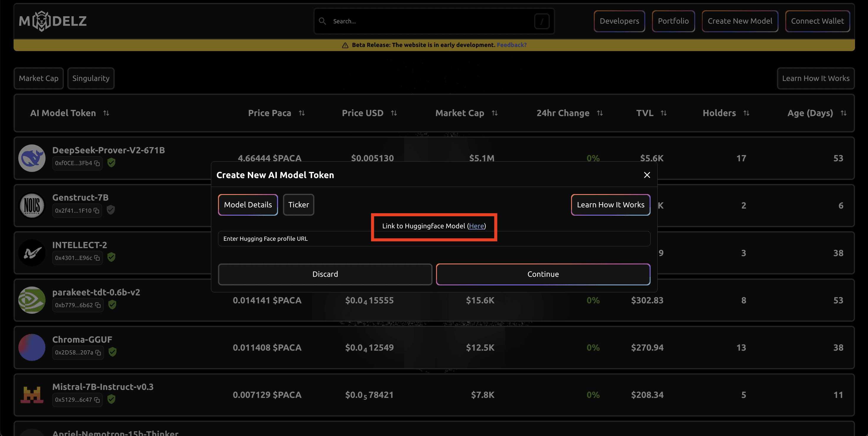Click INTELLECT-2 verified shield badge
Image resolution: width=868 pixels, height=436 pixels.
[112, 257]
